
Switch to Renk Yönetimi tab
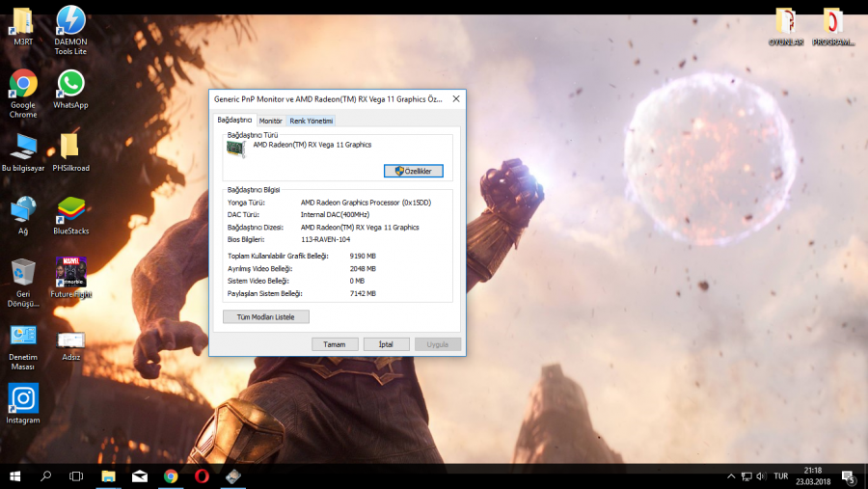[312, 121]
